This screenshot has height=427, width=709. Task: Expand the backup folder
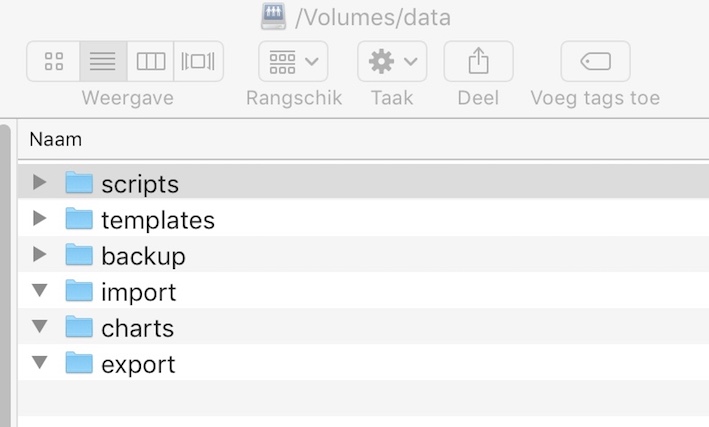(40, 255)
